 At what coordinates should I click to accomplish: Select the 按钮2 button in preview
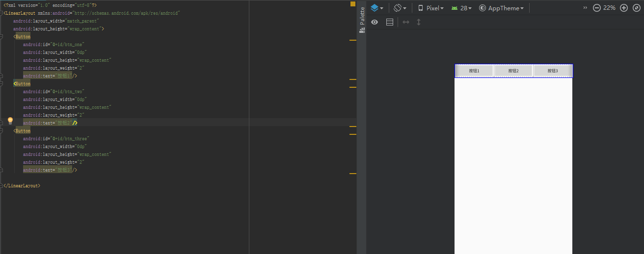click(513, 71)
